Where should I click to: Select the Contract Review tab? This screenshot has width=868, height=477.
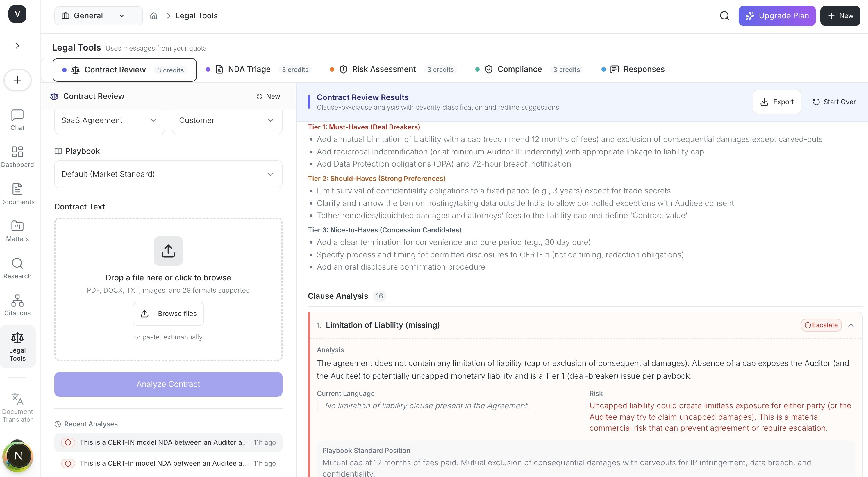[x=125, y=70]
